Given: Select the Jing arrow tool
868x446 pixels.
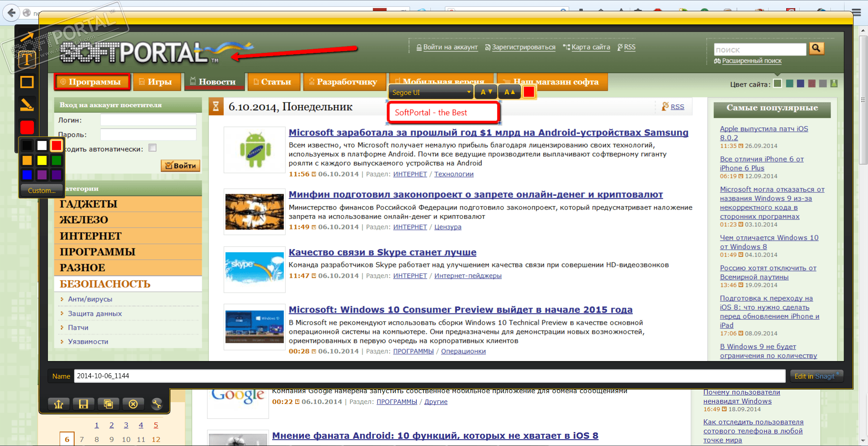Looking at the screenshot, I should click(27, 37).
